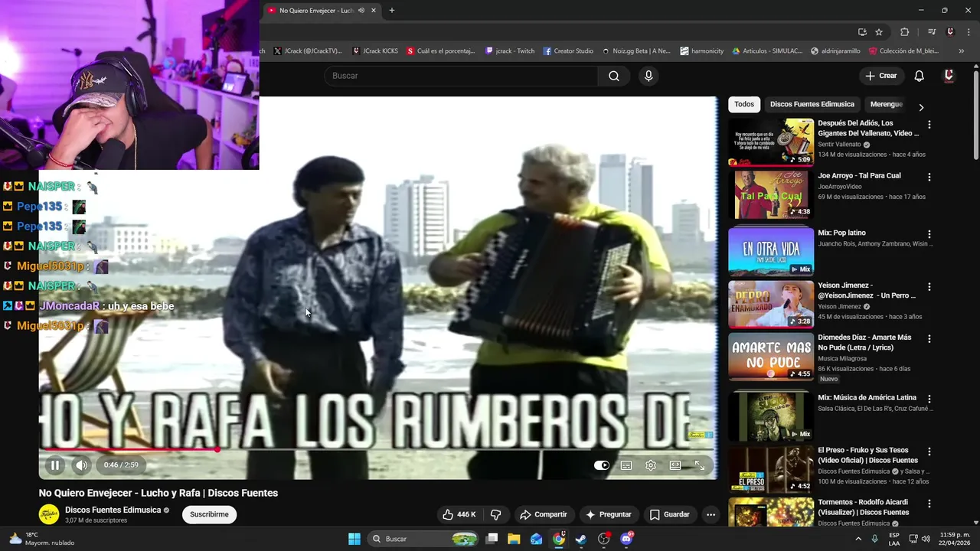The height and width of the screenshot is (551, 980).
Task: Toggle the autoplay switch in player
Action: 602,465
